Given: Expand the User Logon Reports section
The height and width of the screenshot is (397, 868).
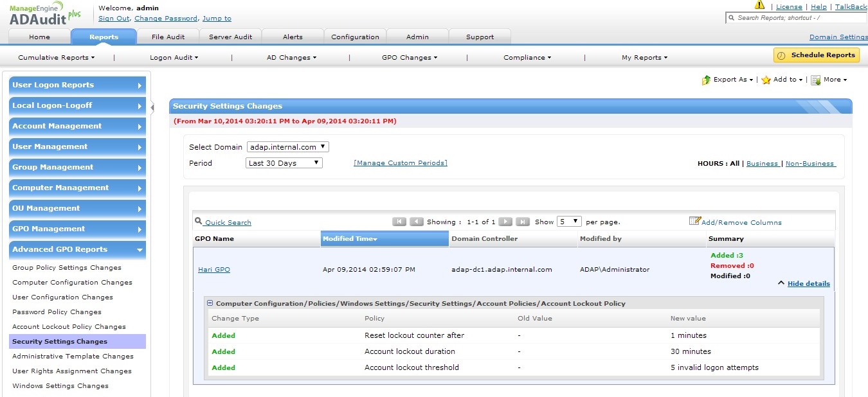Looking at the screenshot, I should [x=77, y=85].
